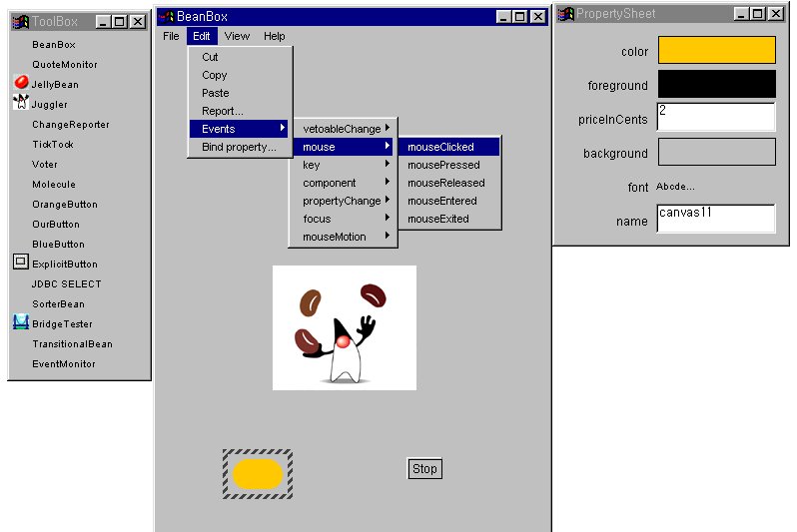Image resolution: width=797 pixels, height=532 pixels.
Task: Select OurButton in ToolBox
Action: [56, 225]
